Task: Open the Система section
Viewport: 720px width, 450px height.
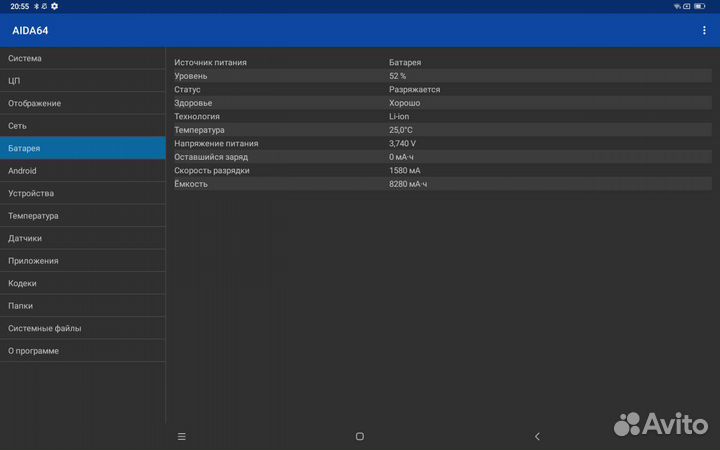Action: pos(83,58)
